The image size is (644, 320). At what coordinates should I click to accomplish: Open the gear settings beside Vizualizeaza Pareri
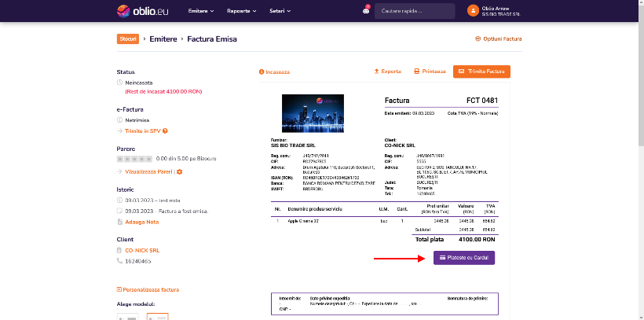point(180,171)
